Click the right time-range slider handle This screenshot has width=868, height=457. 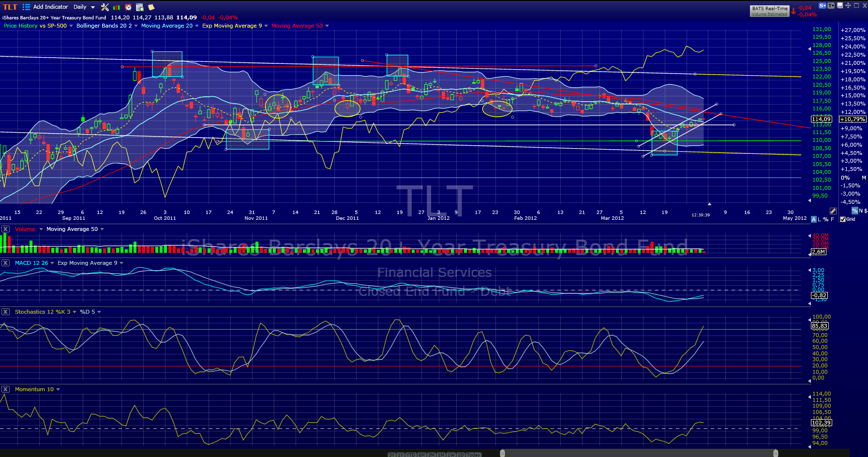coord(776,453)
